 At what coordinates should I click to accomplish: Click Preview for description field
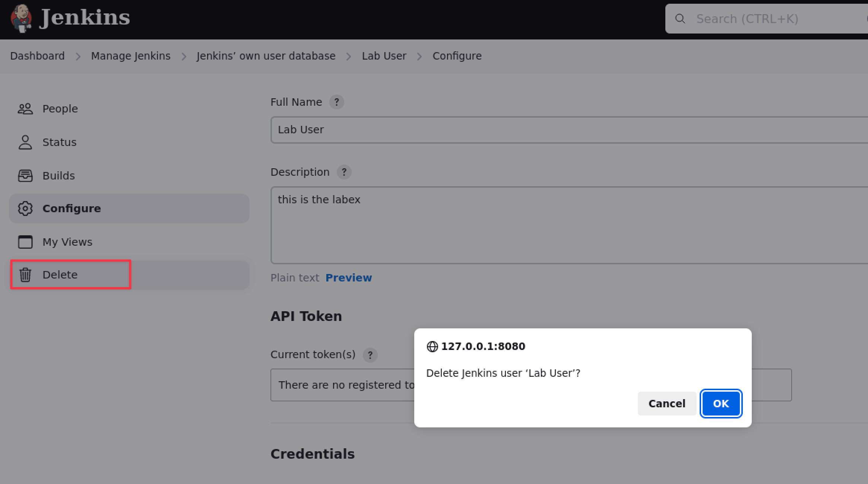[348, 277]
